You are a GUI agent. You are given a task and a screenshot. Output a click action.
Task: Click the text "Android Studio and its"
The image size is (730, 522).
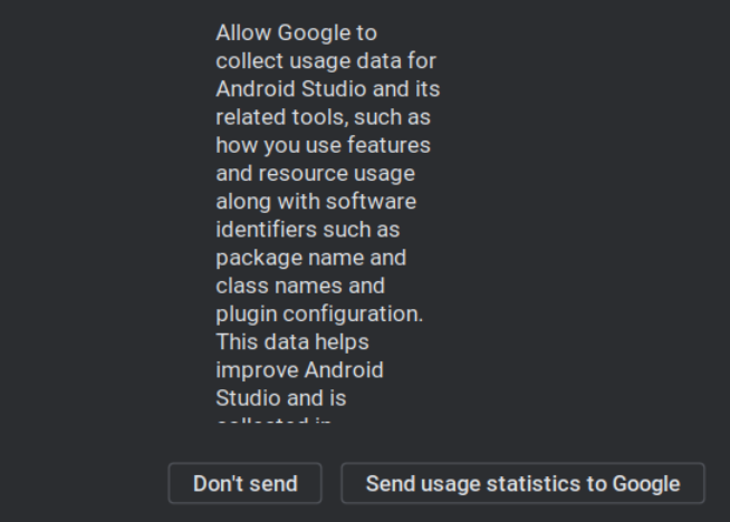[x=328, y=89]
